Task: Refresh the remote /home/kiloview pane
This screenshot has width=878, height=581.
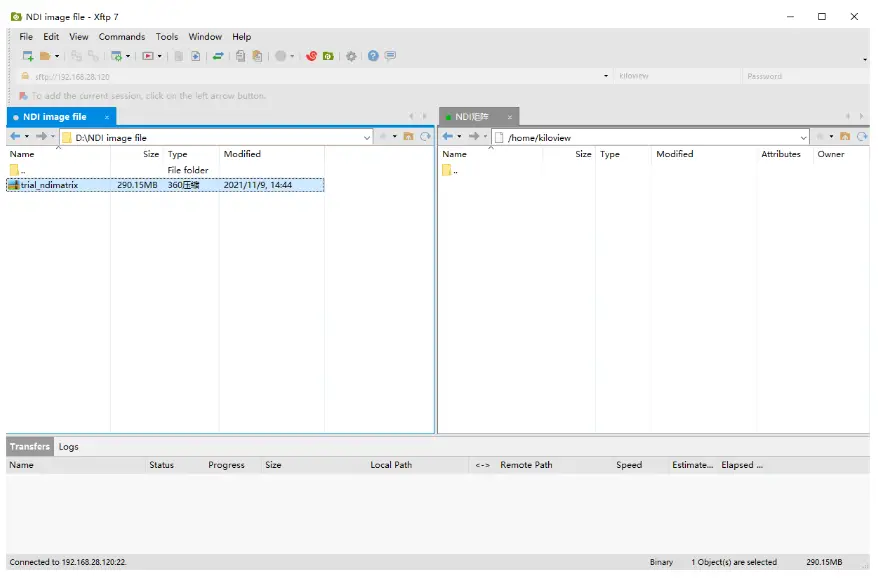Action: click(x=861, y=137)
